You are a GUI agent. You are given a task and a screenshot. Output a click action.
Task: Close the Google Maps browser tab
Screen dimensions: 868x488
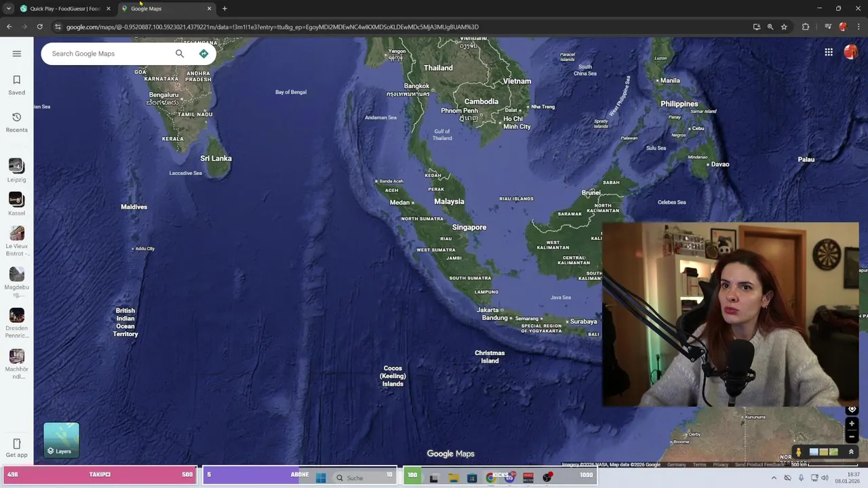(209, 9)
